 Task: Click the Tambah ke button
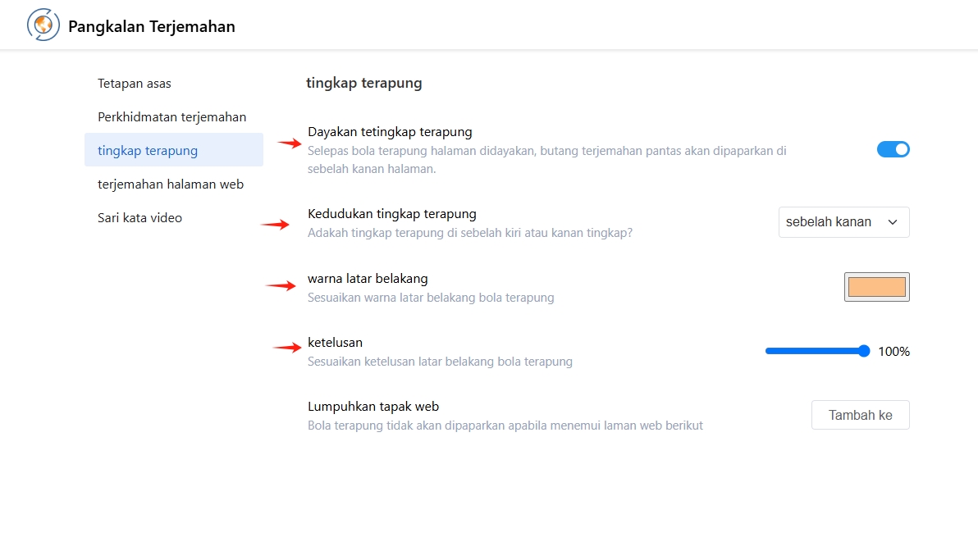pyautogui.click(x=860, y=415)
